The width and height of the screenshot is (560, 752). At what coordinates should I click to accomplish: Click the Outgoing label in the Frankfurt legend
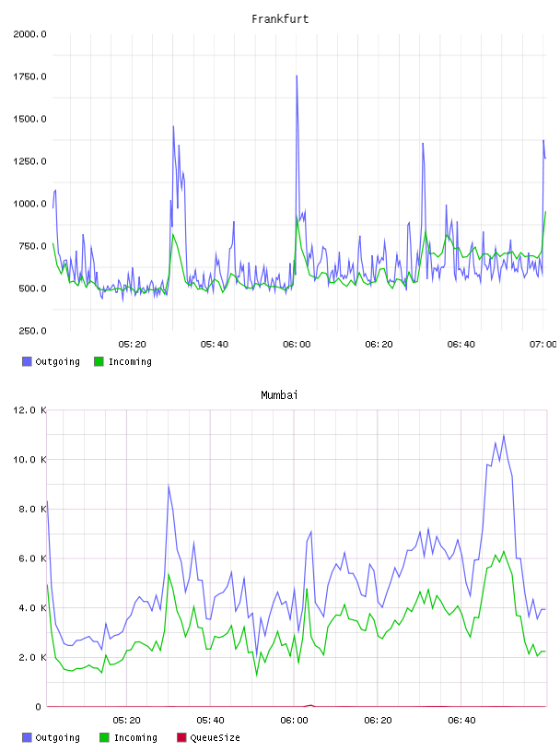click(57, 361)
